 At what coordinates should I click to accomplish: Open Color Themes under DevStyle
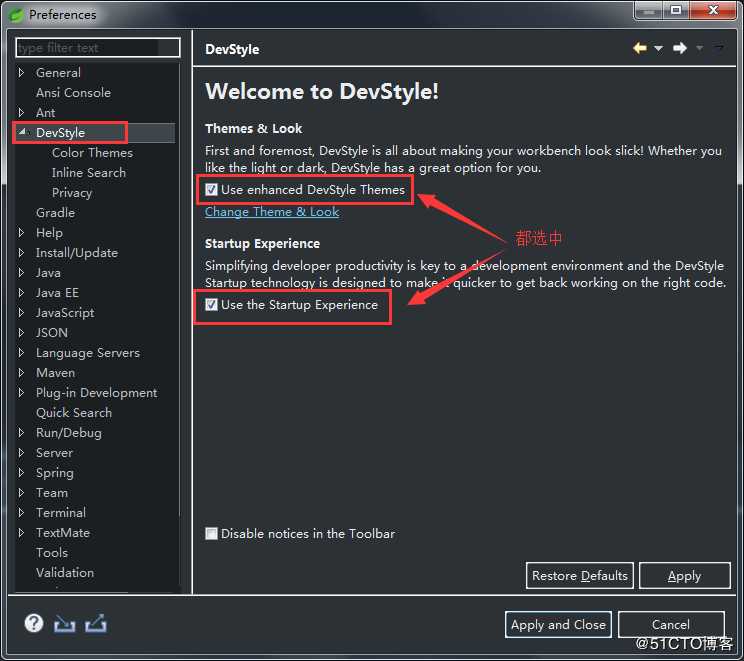[x=92, y=153]
